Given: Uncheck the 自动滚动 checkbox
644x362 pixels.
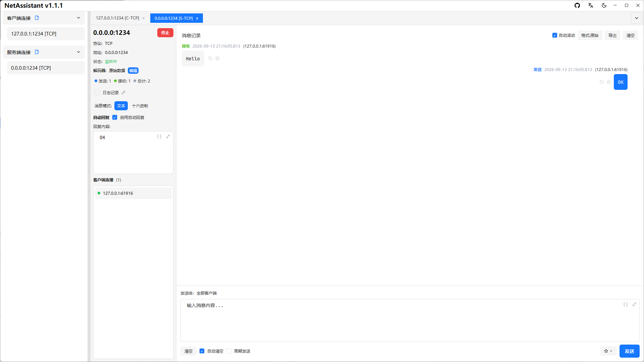Looking at the screenshot, I should click(555, 35).
